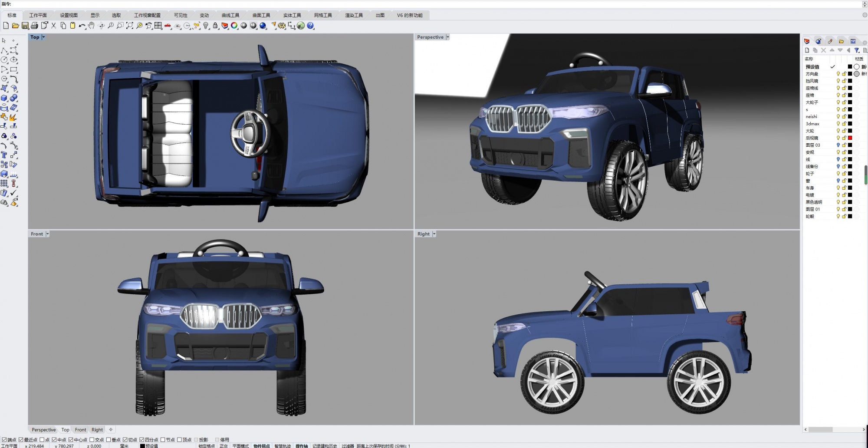Select the Box solid tool in sidebar
Viewport: 868px width, 448px height.
tap(4, 98)
